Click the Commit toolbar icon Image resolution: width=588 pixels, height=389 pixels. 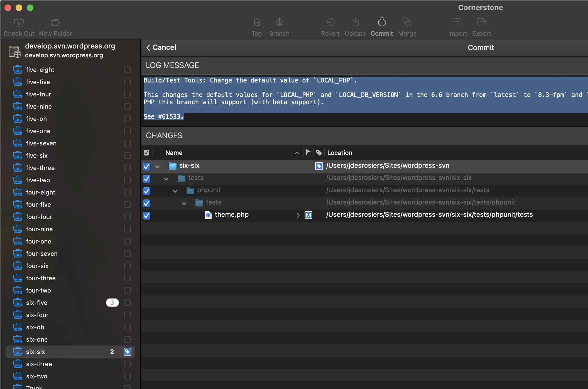(382, 22)
